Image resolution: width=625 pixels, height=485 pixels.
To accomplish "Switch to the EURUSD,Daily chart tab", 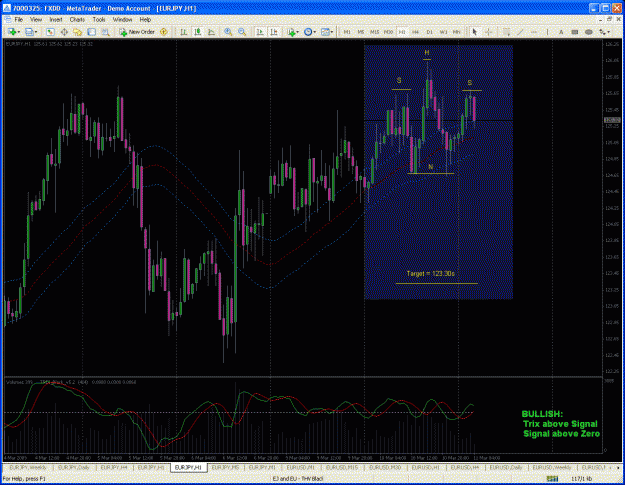I will 506,467.
